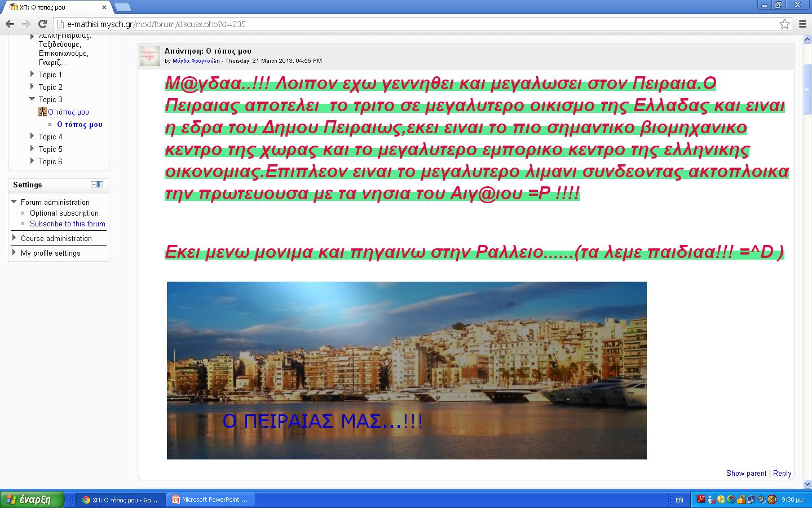Click the multicolor swirl tray icon

click(731, 500)
